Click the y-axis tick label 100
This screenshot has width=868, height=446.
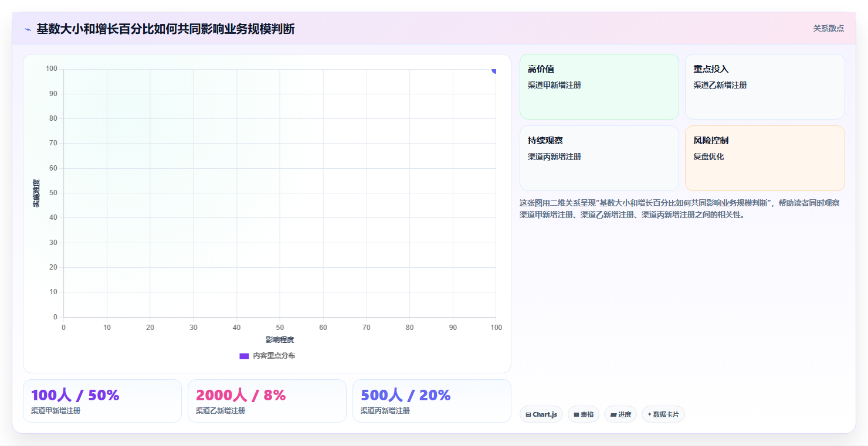point(52,69)
